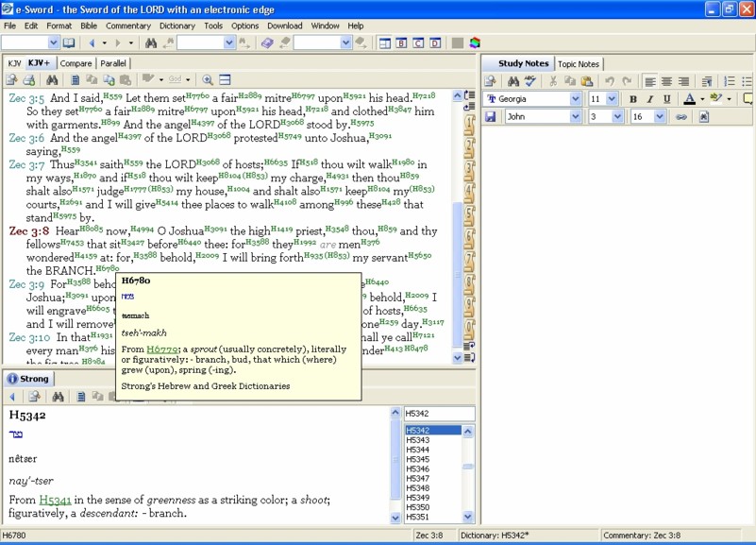Click the numbered list icon in Study Notes
The width and height of the screenshot is (756, 545).
click(x=730, y=81)
